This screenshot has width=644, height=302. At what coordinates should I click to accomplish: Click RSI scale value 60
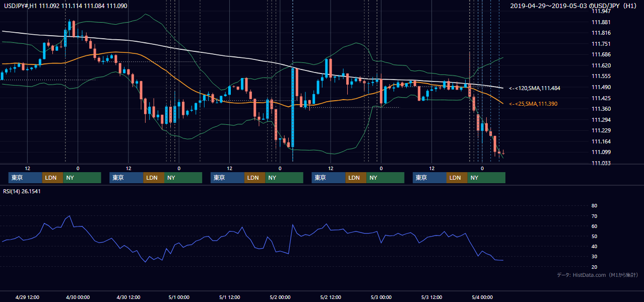pos(594,226)
